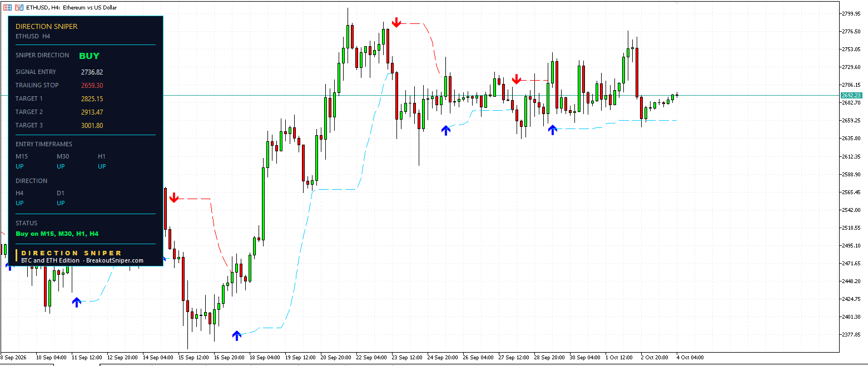Click the 2377.85 price scale label

[851, 335]
